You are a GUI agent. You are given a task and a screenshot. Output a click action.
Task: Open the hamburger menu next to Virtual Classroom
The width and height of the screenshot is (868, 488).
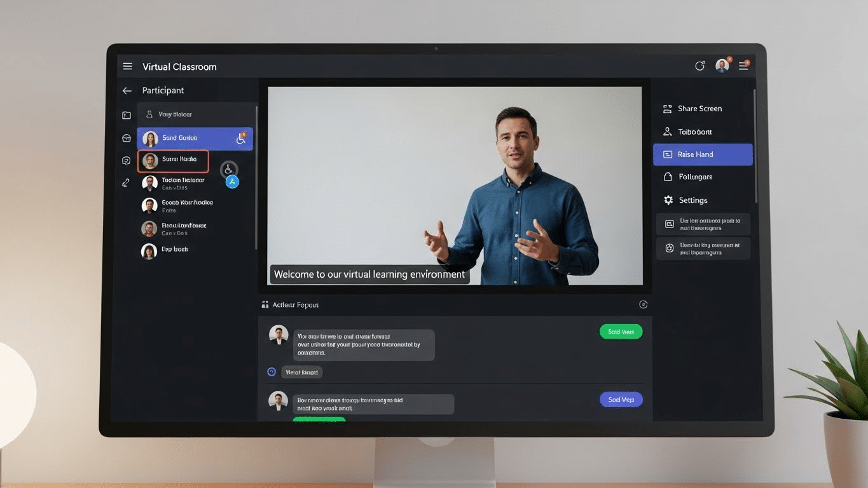(x=127, y=66)
